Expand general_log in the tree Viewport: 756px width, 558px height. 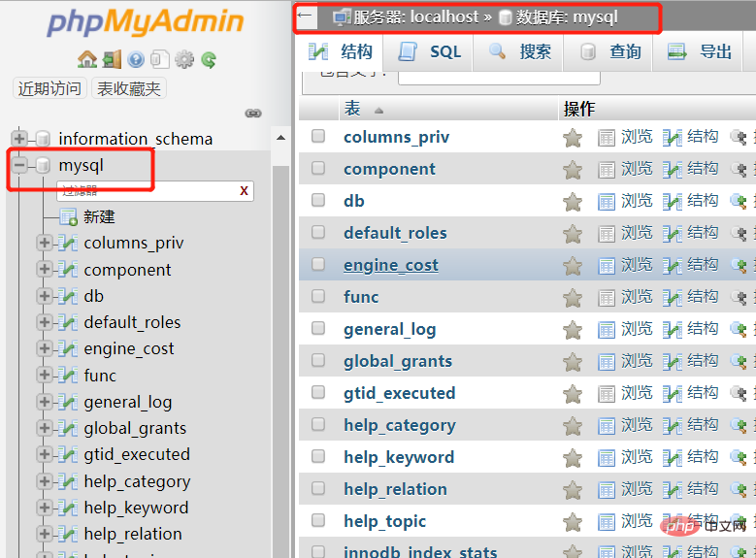(x=45, y=402)
